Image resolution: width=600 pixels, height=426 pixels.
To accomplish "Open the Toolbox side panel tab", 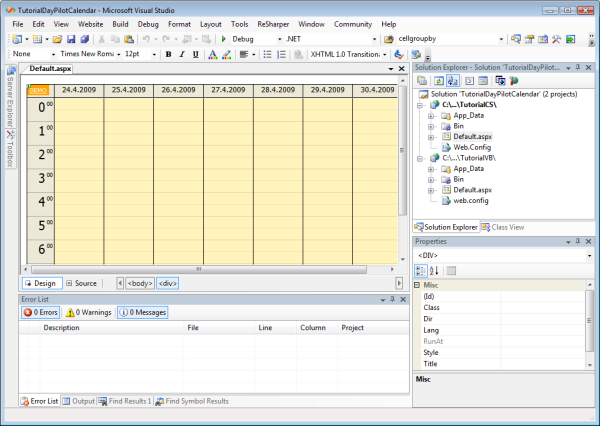I will tap(10, 149).
